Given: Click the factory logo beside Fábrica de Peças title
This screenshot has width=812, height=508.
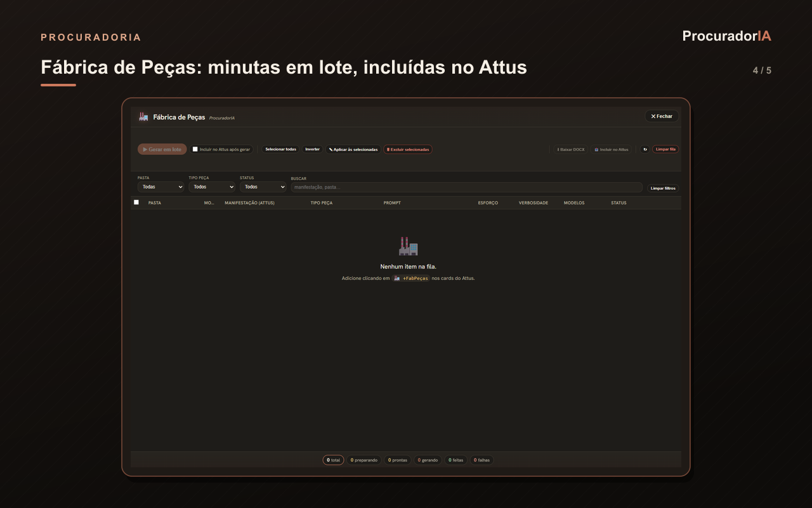Looking at the screenshot, I should [x=143, y=117].
